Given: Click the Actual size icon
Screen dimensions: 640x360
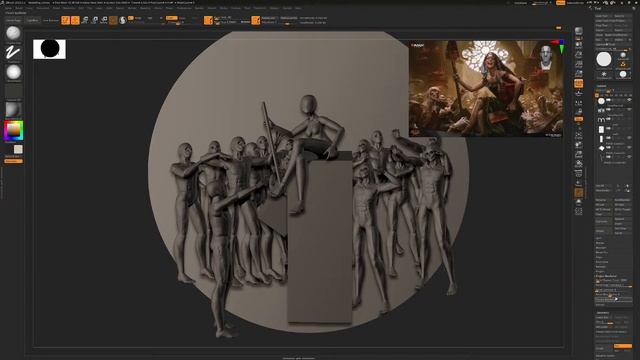Looking at the screenshot, I should (x=578, y=64).
